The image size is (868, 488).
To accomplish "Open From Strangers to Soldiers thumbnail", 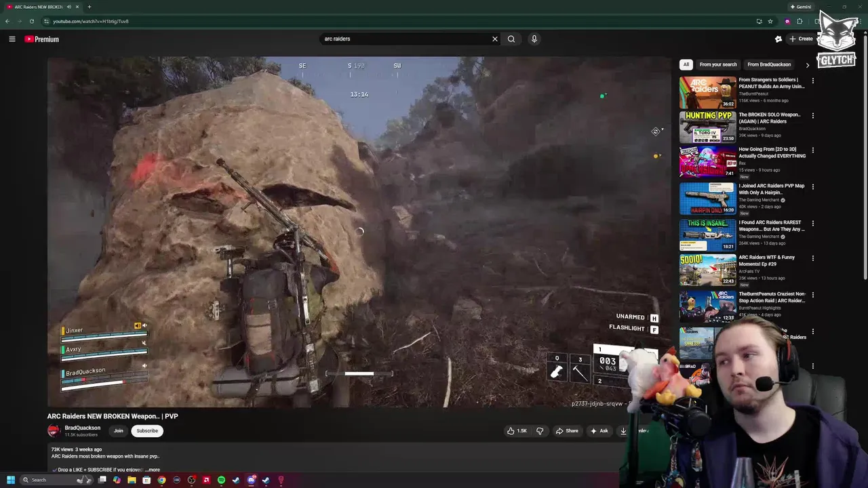I will click(x=707, y=93).
